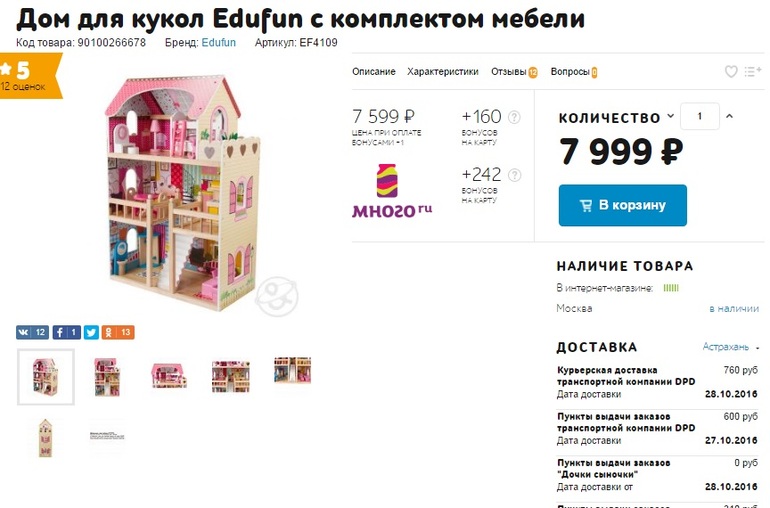This screenshot has width=770, height=508.
Task: Increase the quantity with the up arrow
Action: (729, 116)
